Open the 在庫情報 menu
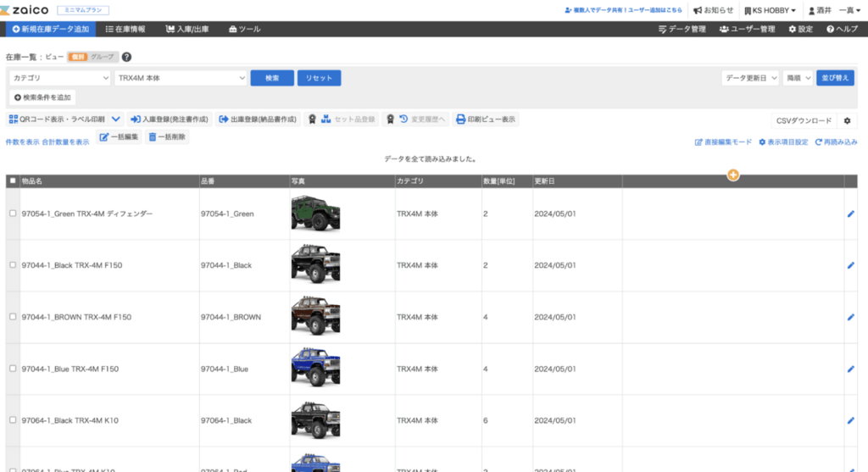868x472 pixels. (125, 29)
